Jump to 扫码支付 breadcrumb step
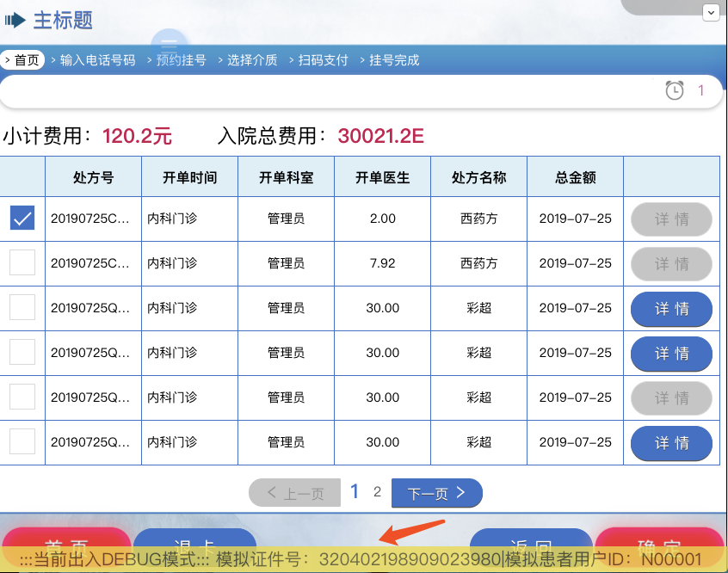 (318, 60)
